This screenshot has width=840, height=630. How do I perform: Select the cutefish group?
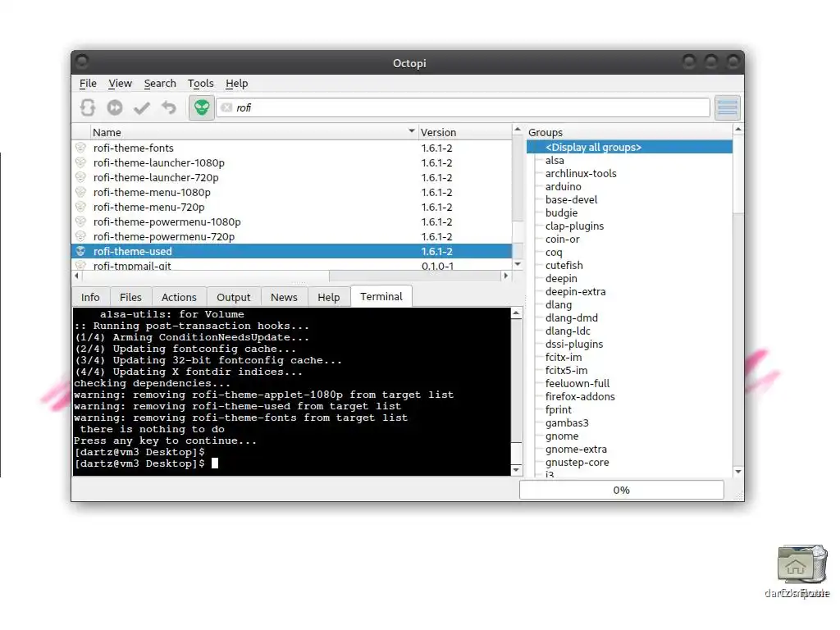click(564, 265)
